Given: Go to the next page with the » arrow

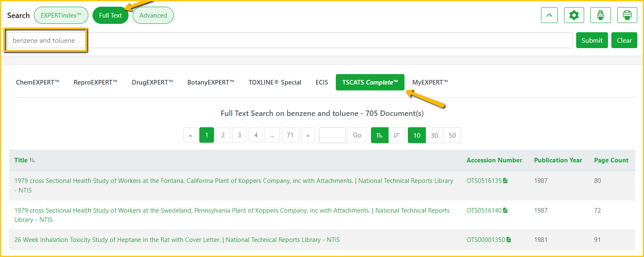Looking at the screenshot, I should tap(308, 135).
